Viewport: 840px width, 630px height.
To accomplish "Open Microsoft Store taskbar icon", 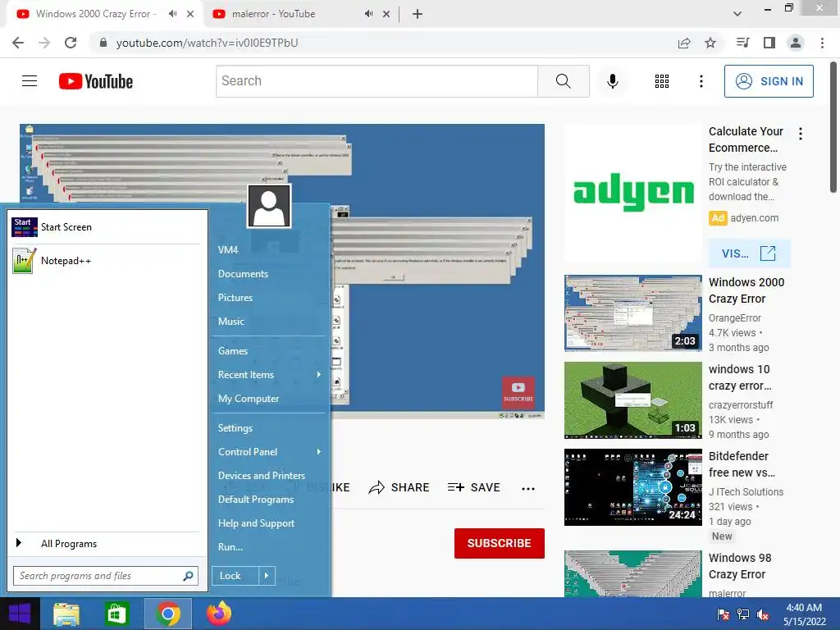I will tap(116, 614).
